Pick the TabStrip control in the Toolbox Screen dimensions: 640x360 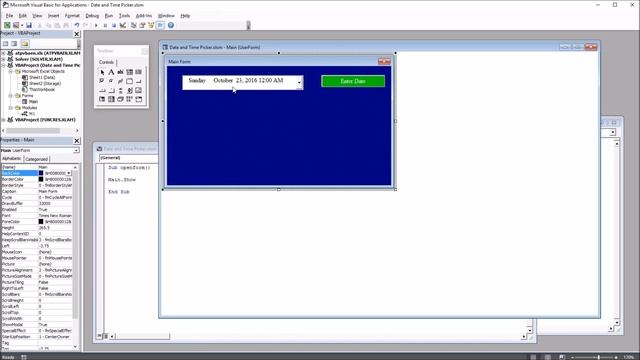click(x=102, y=90)
